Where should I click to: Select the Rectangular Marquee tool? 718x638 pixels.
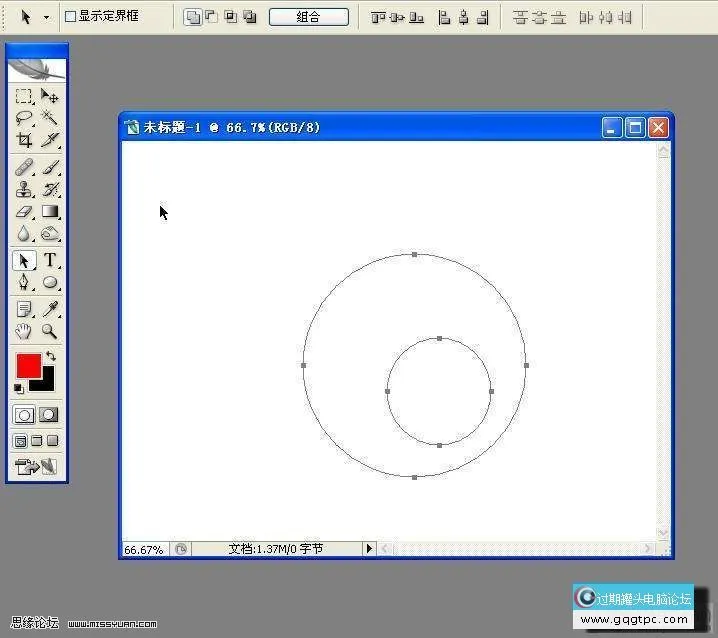click(x=24, y=96)
